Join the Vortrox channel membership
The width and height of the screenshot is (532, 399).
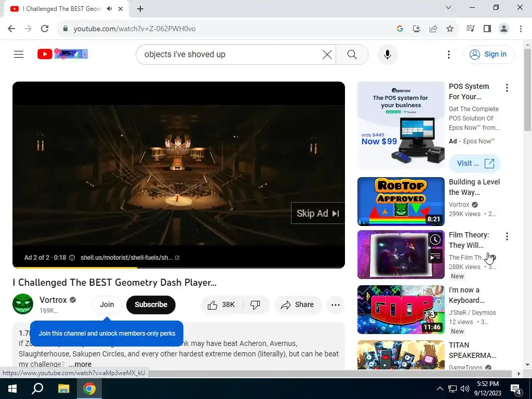click(107, 304)
